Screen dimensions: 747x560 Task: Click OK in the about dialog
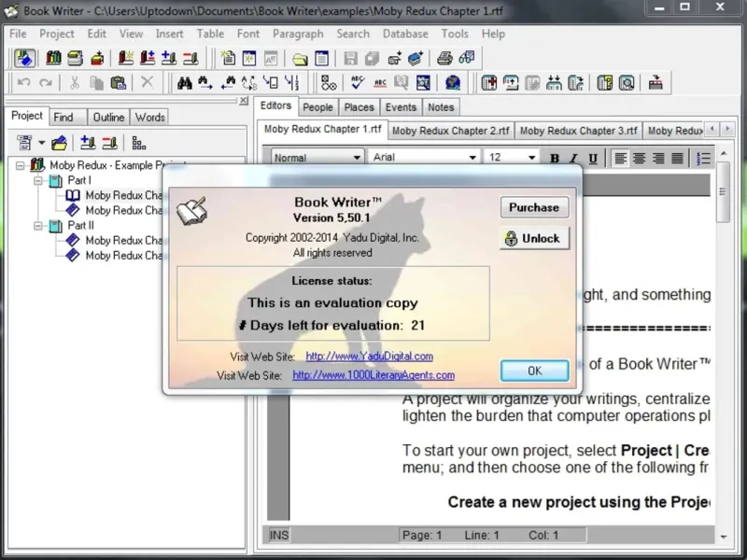coord(534,371)
